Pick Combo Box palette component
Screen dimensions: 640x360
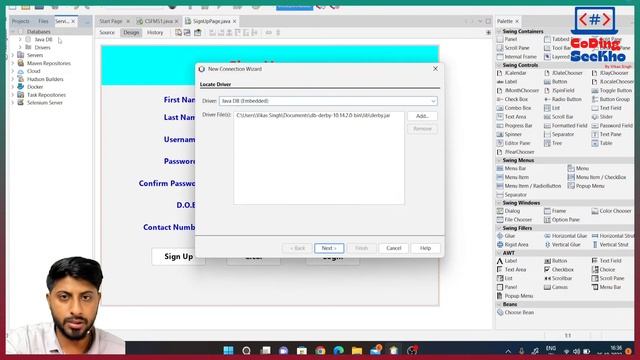(x=514, y=108)
